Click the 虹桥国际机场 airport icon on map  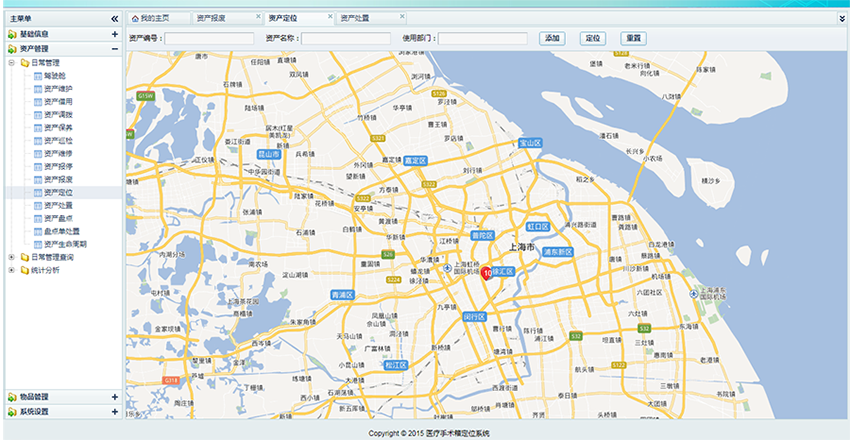(x=447, y=268)
